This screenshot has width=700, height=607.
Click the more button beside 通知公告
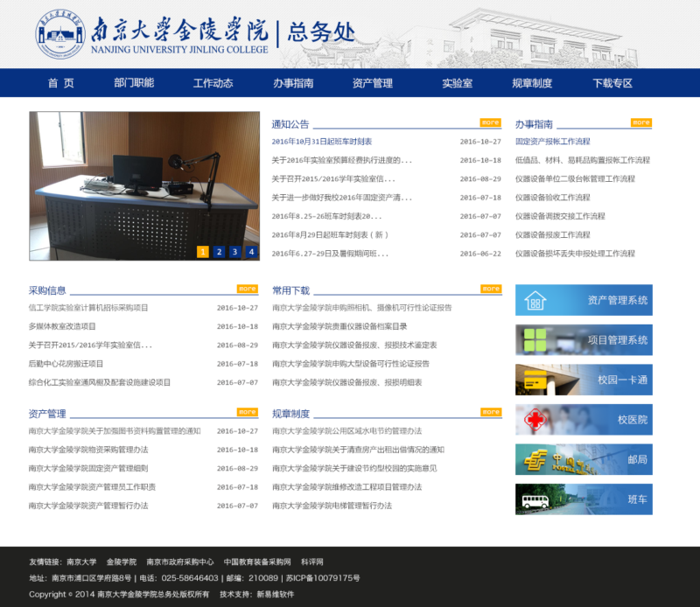pyautogui.click(x=490, y=122)
